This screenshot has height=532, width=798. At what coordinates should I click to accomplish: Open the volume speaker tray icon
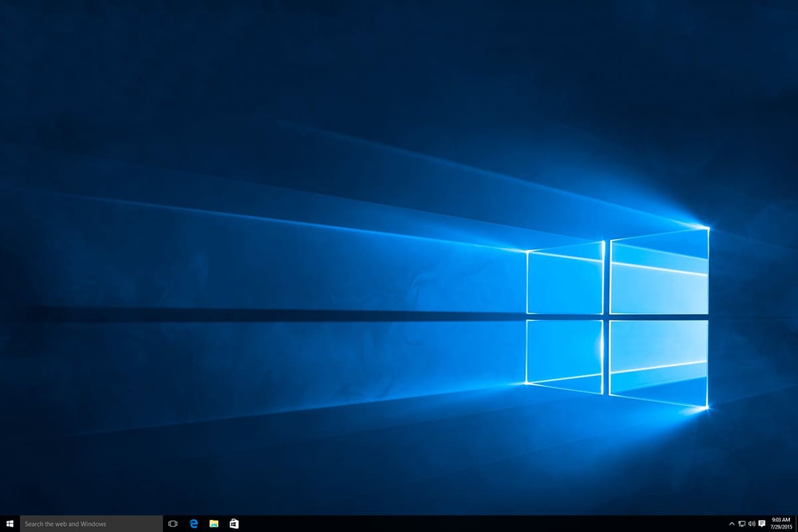[751, 524]
